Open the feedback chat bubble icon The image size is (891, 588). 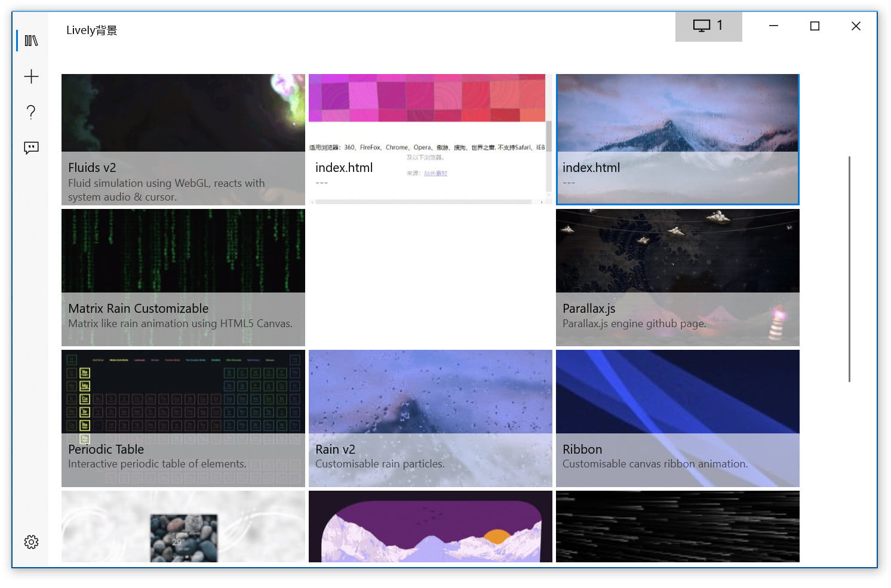(31, 147)
